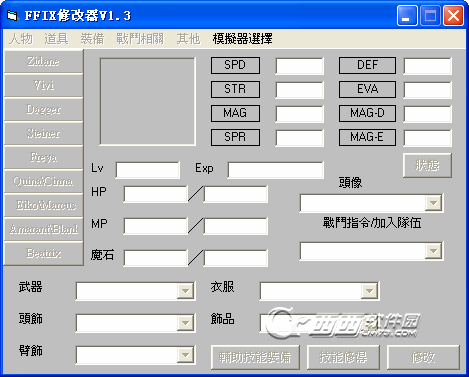Click the 狀態 button

(427, 165)
